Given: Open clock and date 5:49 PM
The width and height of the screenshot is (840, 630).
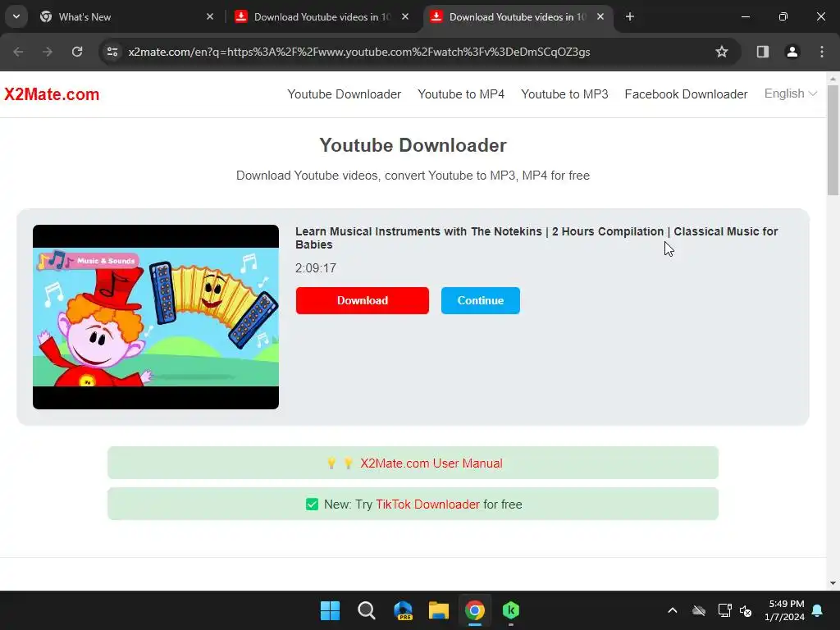Looking at the screenshot, I should (785, 610).
